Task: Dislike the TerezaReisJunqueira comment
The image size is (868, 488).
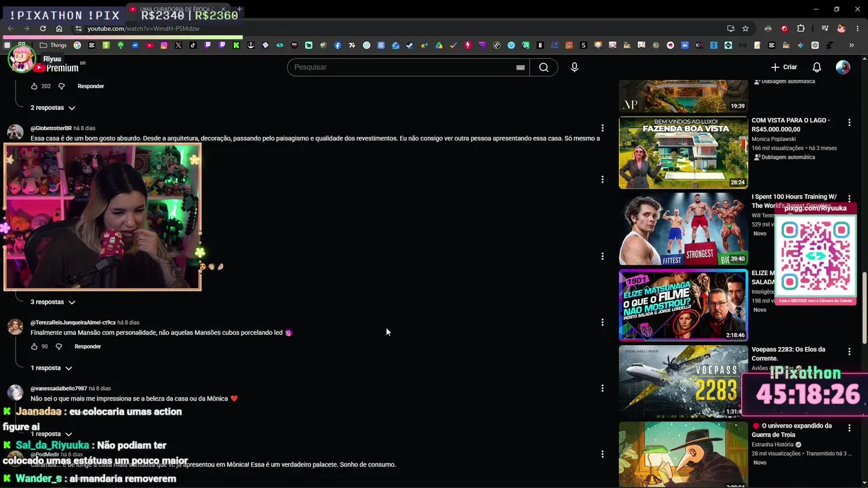Action: pyautogui.click(x=58, y=346)
